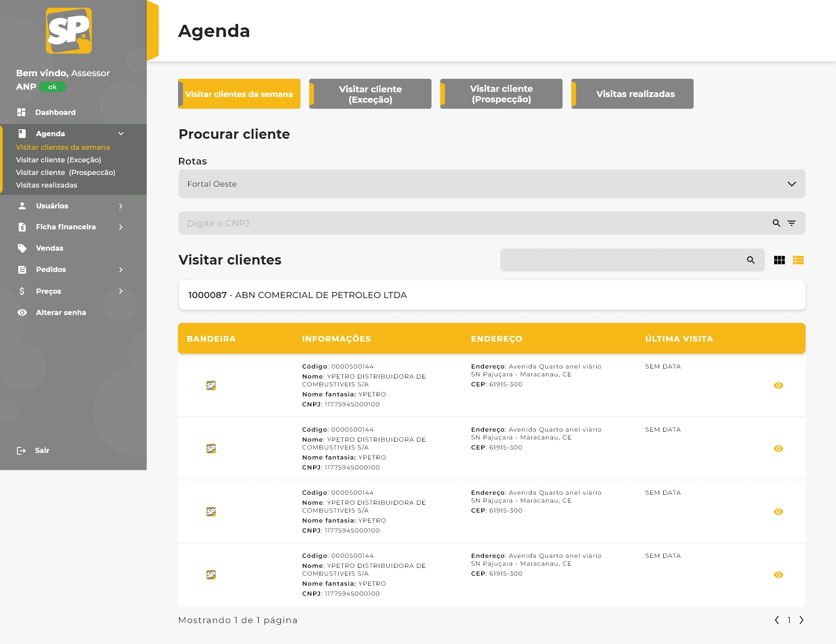
Task: Open the Visitas realizadas tab
Action: (x=632, y=94)
